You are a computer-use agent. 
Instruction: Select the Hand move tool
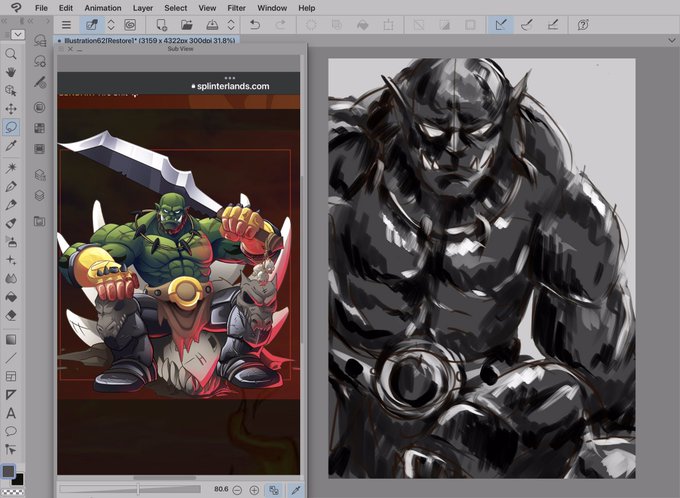coord(11,72)
